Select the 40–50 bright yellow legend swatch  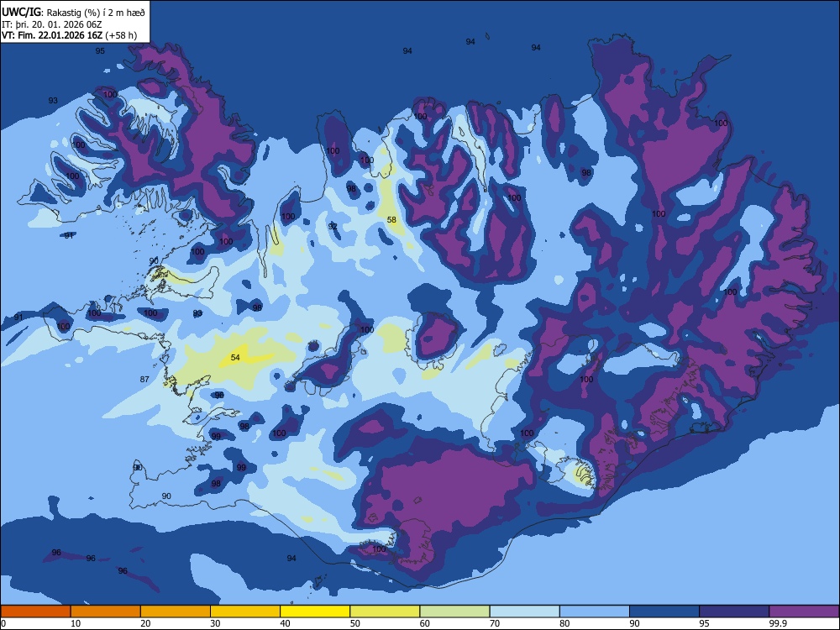315,612
